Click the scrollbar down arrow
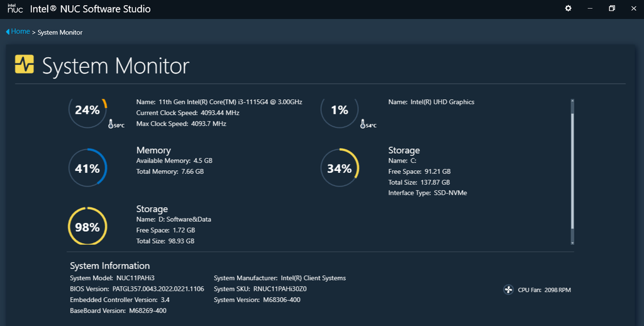 click(572, 242)
